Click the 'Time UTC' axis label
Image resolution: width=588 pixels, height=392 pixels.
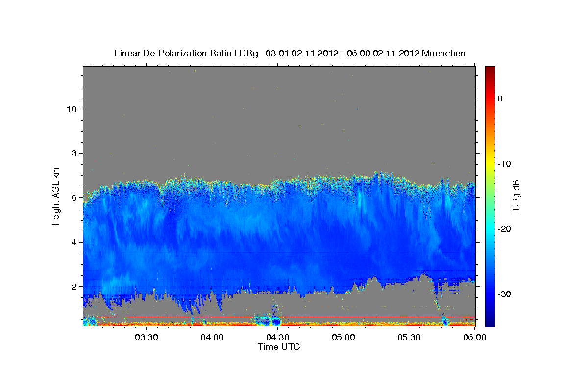[279, 347]
